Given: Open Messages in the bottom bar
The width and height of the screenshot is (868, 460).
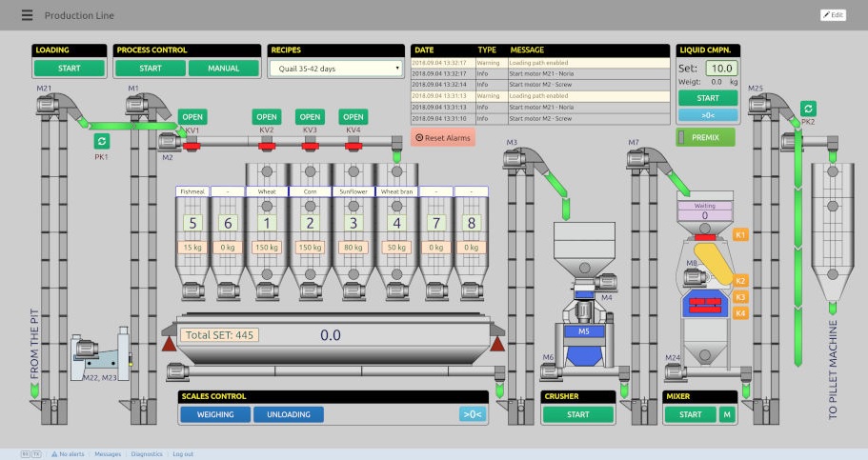Looking at the screenshot, I should (108, 454).
